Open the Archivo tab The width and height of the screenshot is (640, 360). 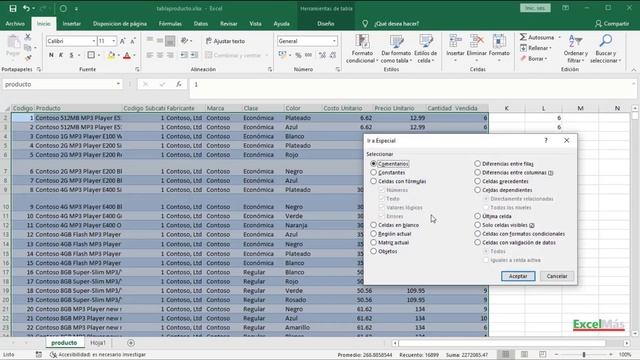click(x=15, y=24)
